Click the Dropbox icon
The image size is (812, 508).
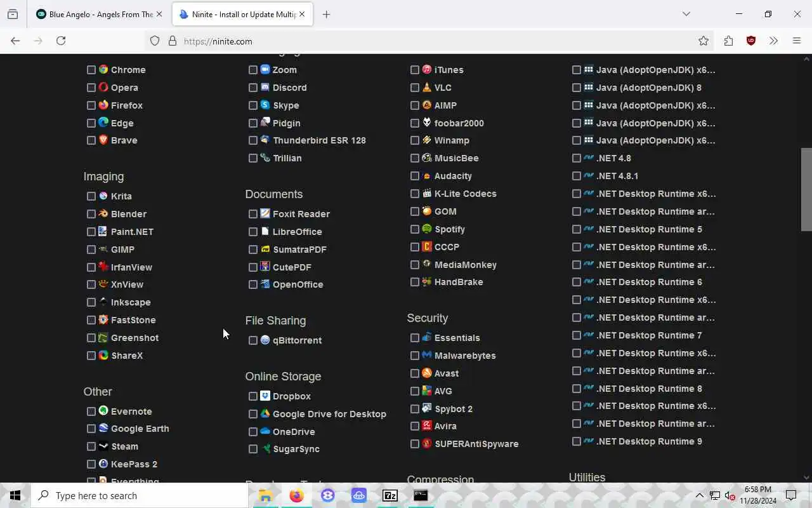(x=265, y=396)
